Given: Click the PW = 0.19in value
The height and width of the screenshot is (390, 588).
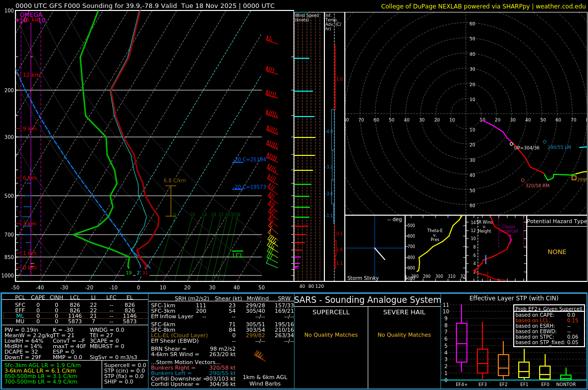Looking at the screenshot, I should point(21,330).
